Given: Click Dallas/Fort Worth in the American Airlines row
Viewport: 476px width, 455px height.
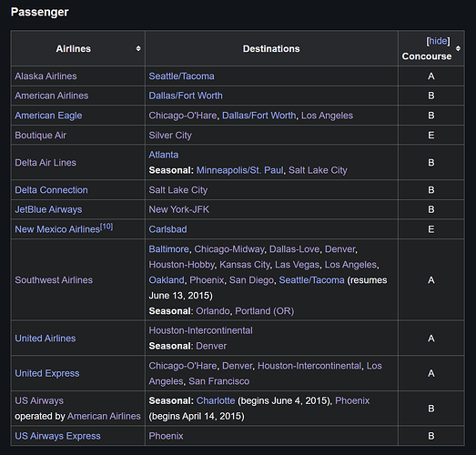Looking at the screenshot, I should point(186,96).
